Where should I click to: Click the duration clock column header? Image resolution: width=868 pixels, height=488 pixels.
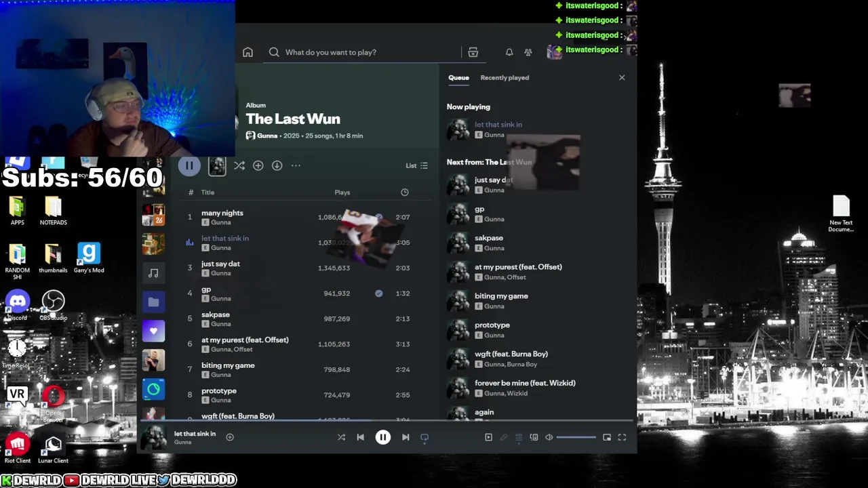point(405,192)
